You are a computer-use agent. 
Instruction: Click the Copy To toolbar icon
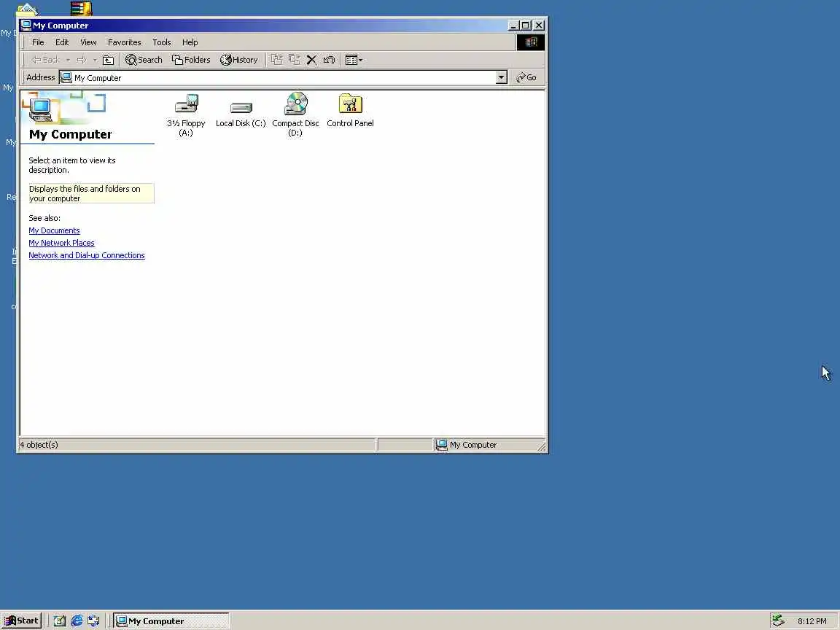[294, 60]
